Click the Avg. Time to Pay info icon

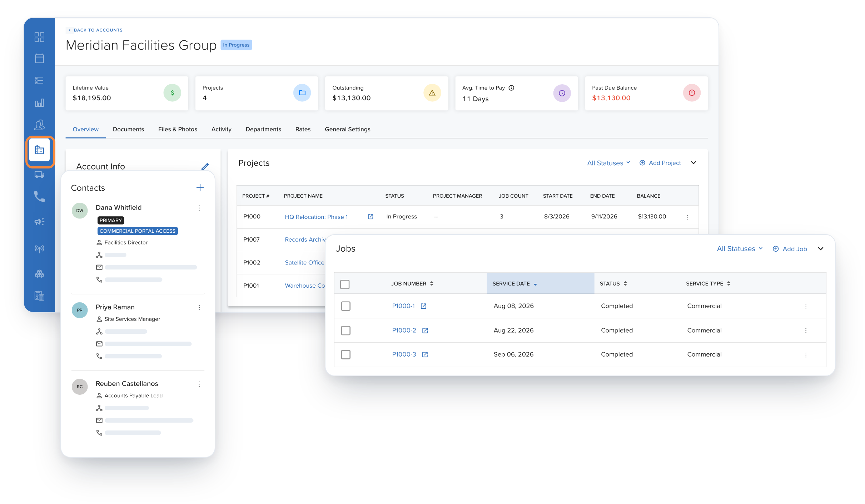[511, 88]
